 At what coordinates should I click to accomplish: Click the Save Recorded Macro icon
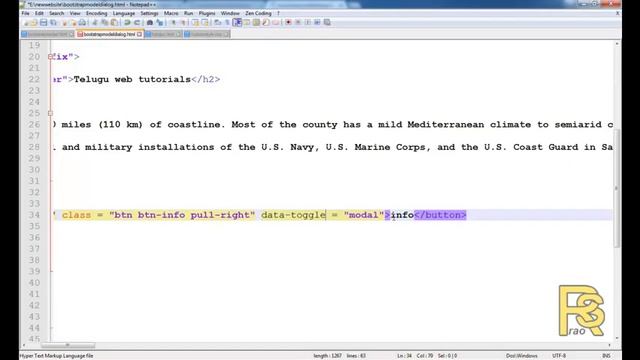(x=327, y=22)
